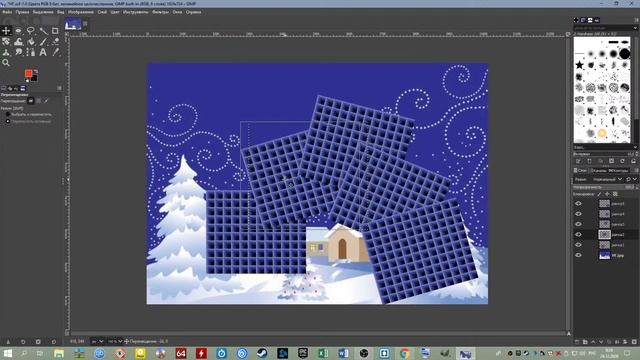640x360 pixels.
Task: Select the Move tool in the toolbox
Action: coord(6,31)
